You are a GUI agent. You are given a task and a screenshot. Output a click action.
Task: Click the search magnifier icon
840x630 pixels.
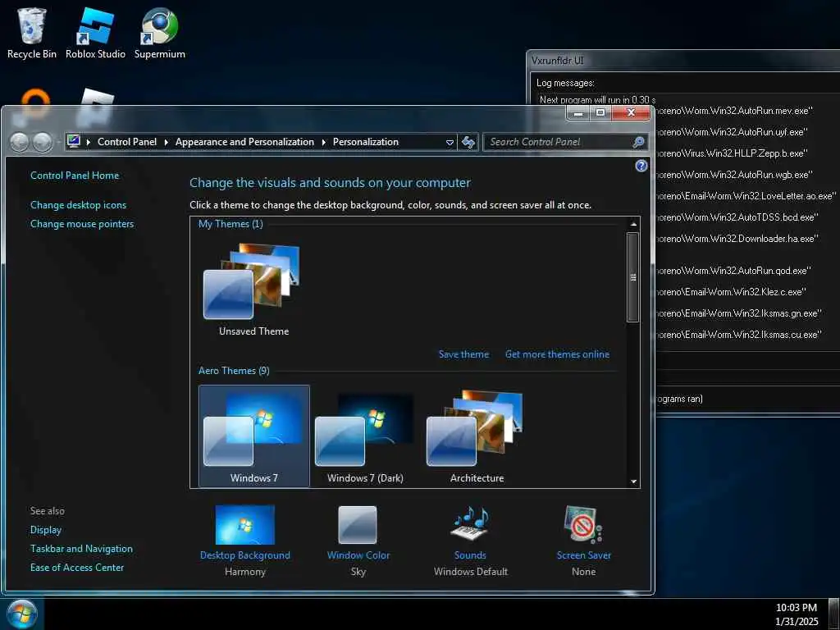(x=638, y=142)
